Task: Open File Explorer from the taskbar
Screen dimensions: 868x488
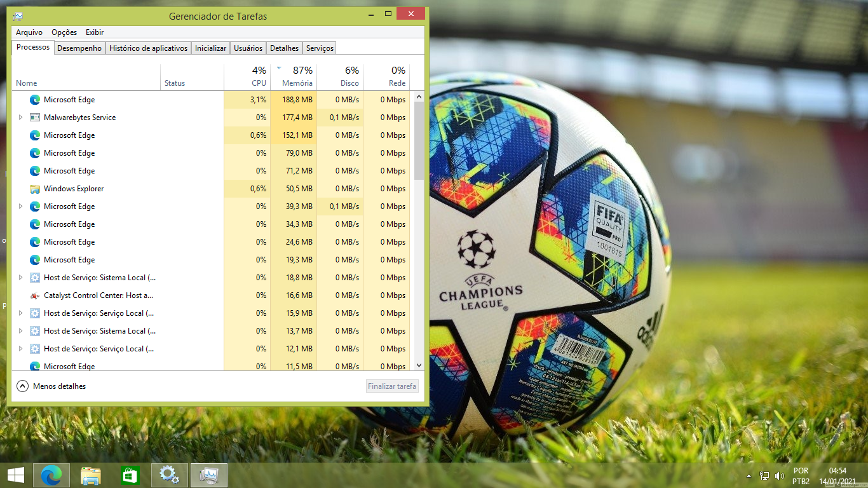Action: coord(91,475)
